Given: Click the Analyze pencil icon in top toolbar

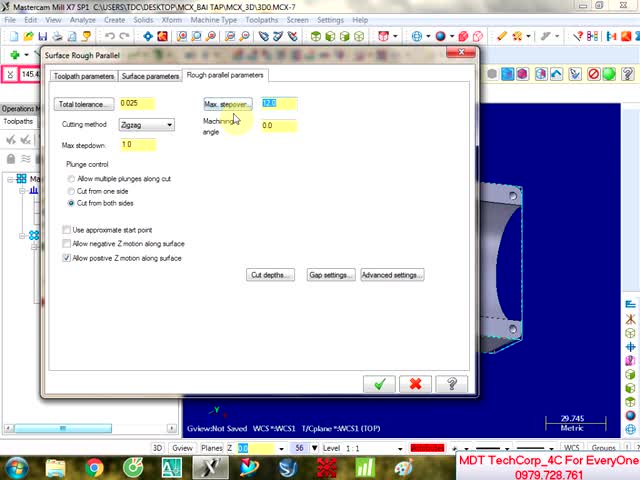Looking at the screenshot, I should [x=502, y=36].
